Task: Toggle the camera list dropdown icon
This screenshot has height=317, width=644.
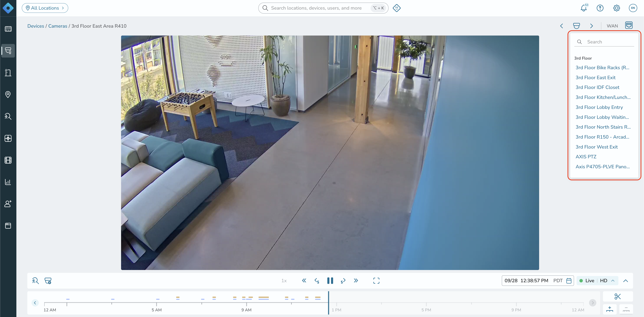Action: 577,26
